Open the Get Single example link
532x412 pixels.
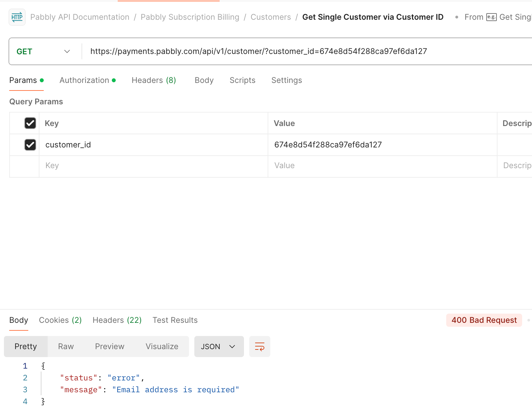click(515, 17)
